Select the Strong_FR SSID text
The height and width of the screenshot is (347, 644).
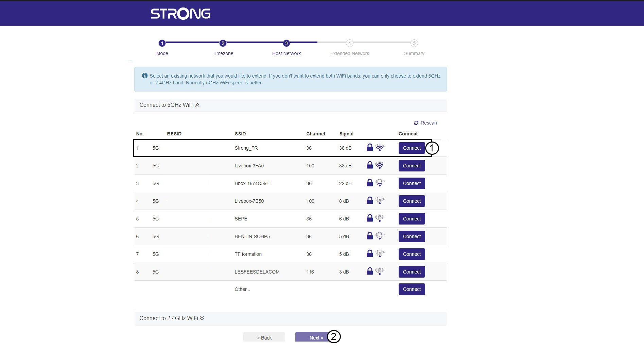(x=246, y=148)
